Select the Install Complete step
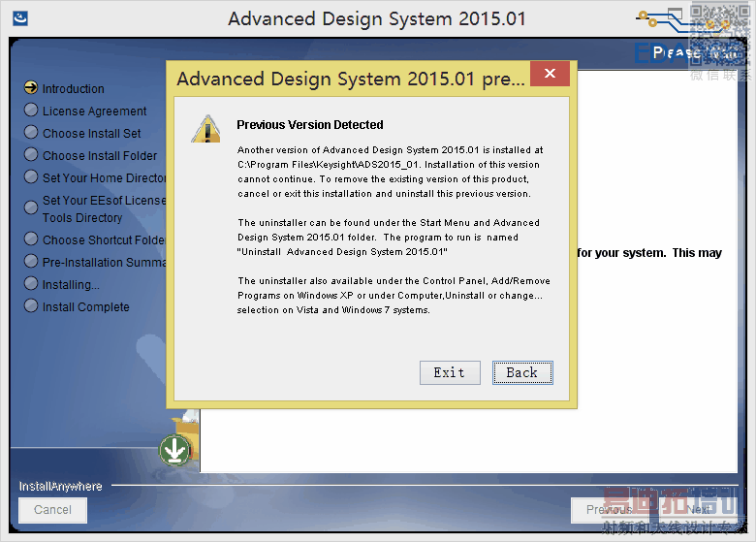Viewport: 756px width, 542px height. click(78, 306)
